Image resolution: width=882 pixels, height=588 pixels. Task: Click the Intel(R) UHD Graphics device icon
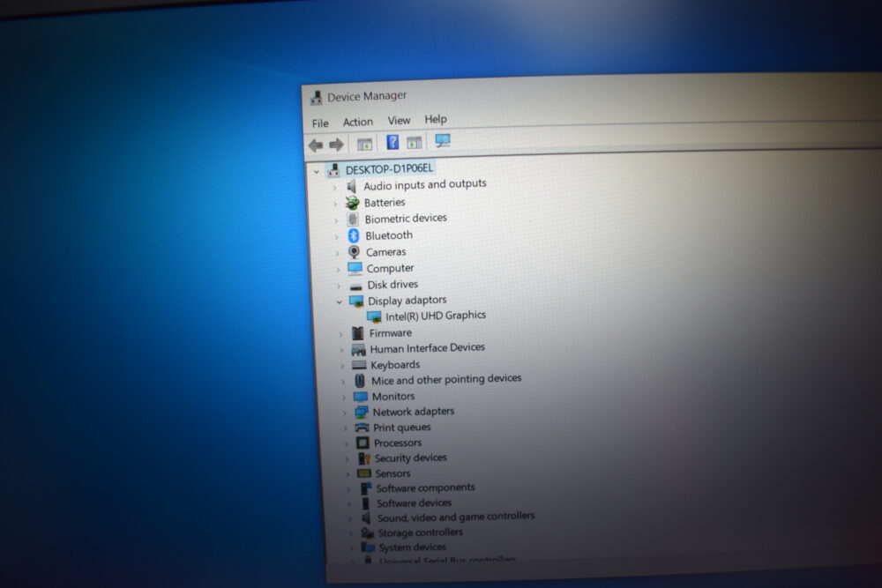pos(374,317)
